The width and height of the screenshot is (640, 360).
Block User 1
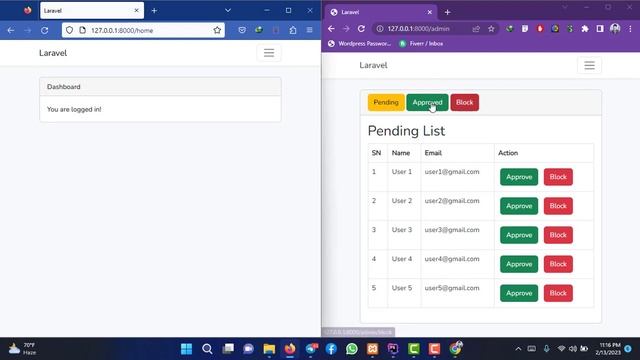click(558, 177)
